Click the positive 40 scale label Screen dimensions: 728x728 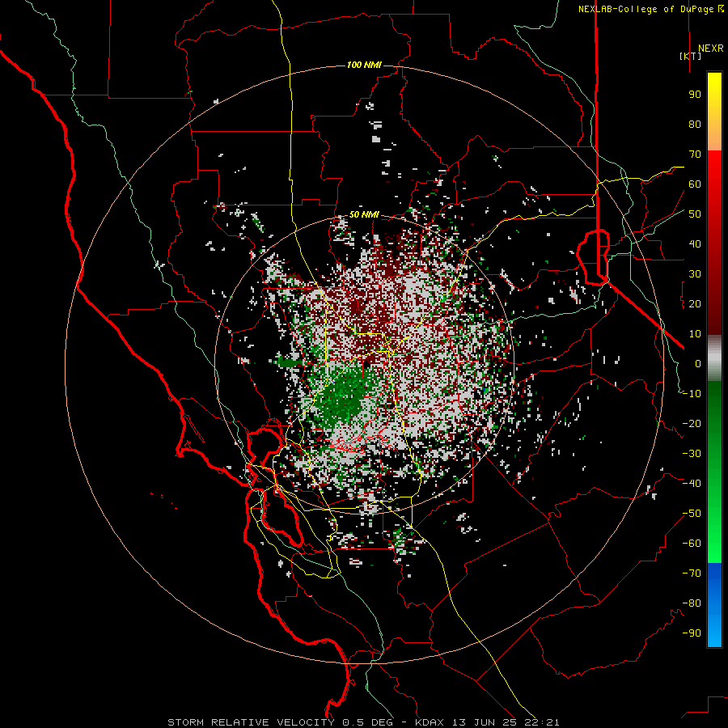click(695, 244)
